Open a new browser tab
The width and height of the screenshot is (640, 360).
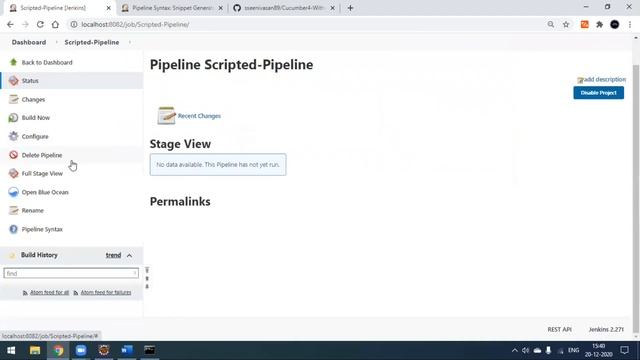350,8
